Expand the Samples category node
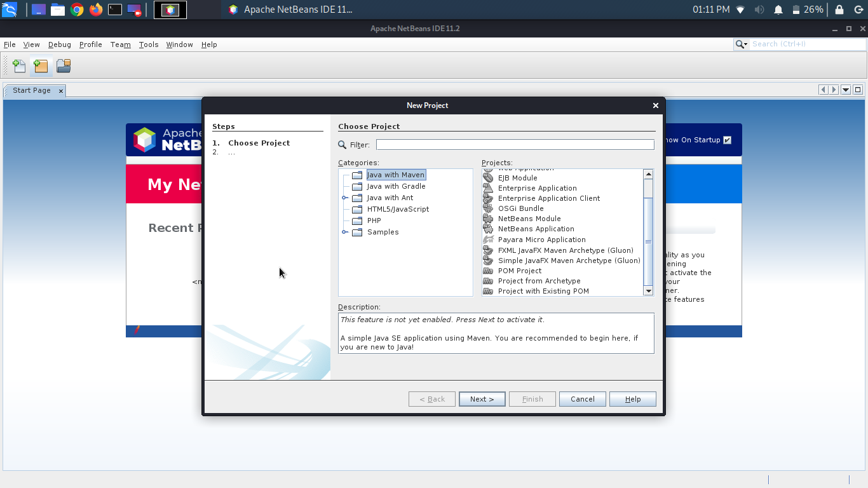Screen dimensions: 868x488 pos(345,232)
